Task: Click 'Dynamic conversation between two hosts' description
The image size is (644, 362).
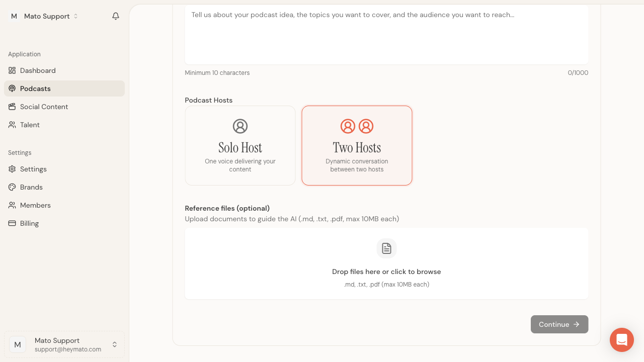Action: [357, 165]
